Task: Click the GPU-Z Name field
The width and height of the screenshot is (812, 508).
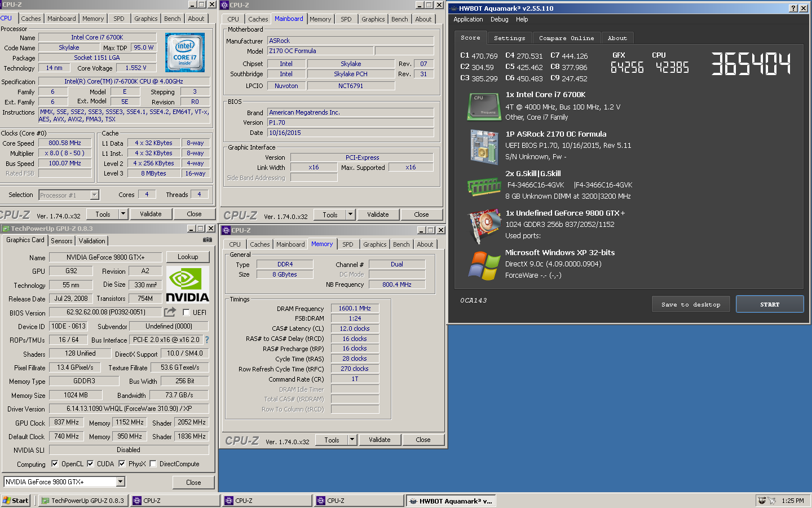Action: pos(105,257)
